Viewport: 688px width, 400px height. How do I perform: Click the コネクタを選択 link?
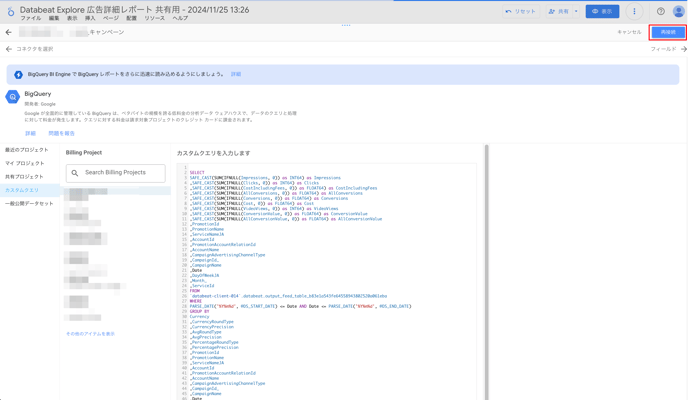(x=35, y=49)
